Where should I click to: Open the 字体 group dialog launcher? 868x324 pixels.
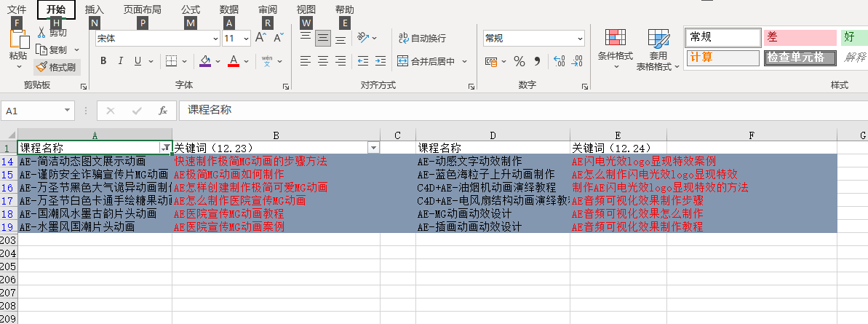point(286,87)
